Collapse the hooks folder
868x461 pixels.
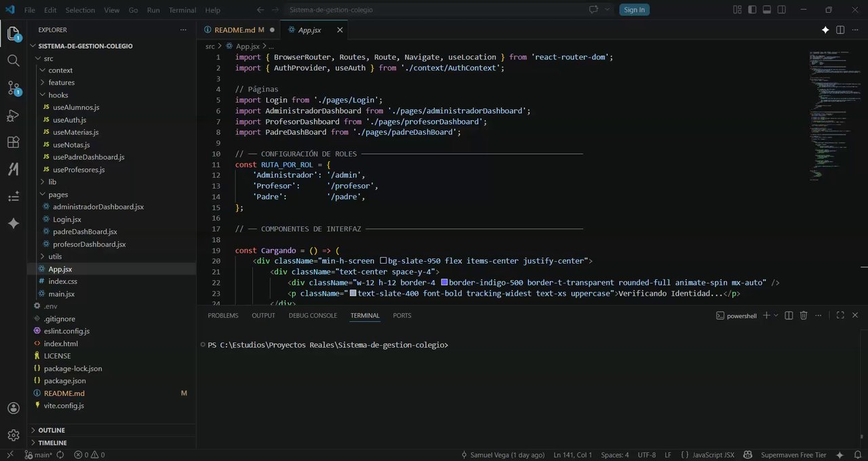(x=58, y=95)
